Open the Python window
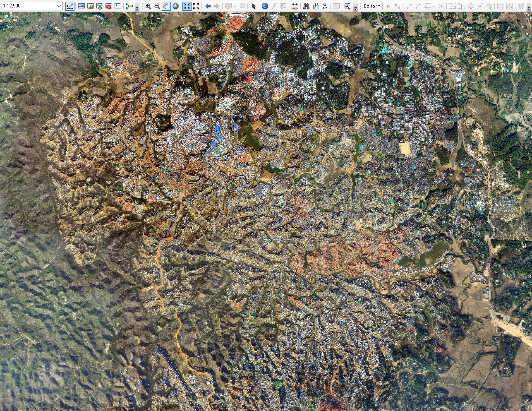Viewport: 532px width, 411px height. 118,6
